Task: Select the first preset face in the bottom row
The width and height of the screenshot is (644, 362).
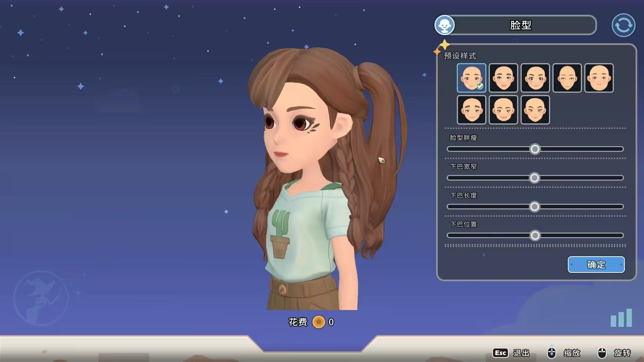Action: [472, 110]
